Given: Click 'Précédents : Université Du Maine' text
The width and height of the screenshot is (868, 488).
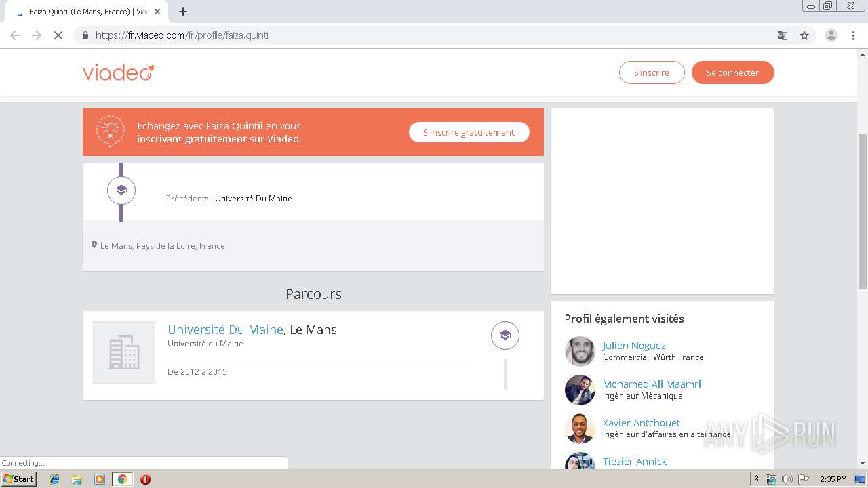Looking at the screenshot, I should [x=229, y=199].
